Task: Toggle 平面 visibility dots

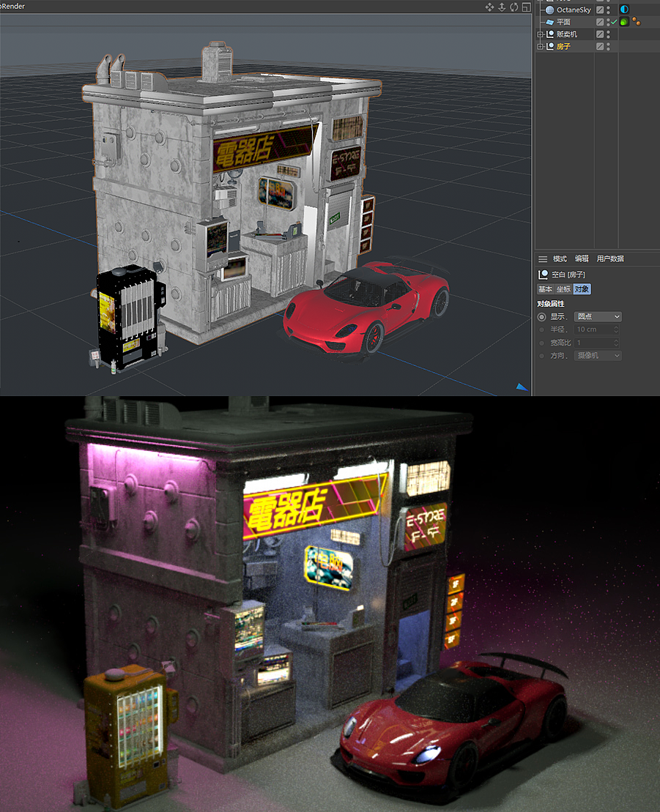Action: pos(608,22)
